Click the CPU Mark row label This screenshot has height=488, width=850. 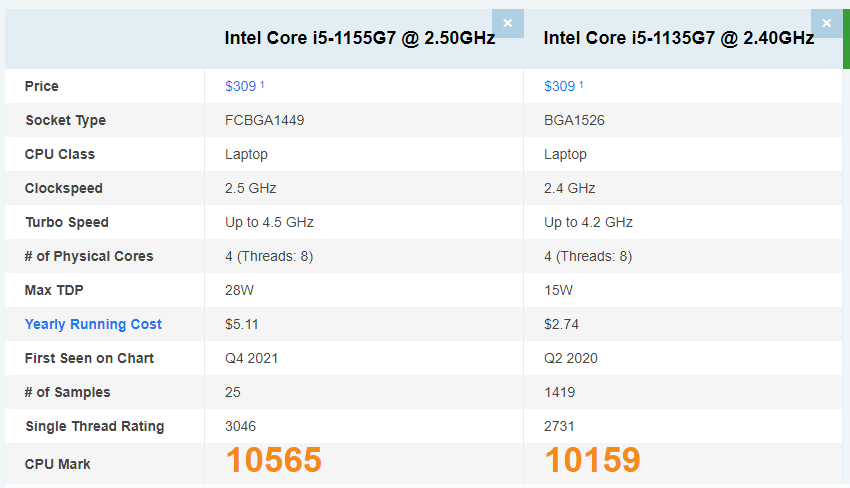[57, 465]
